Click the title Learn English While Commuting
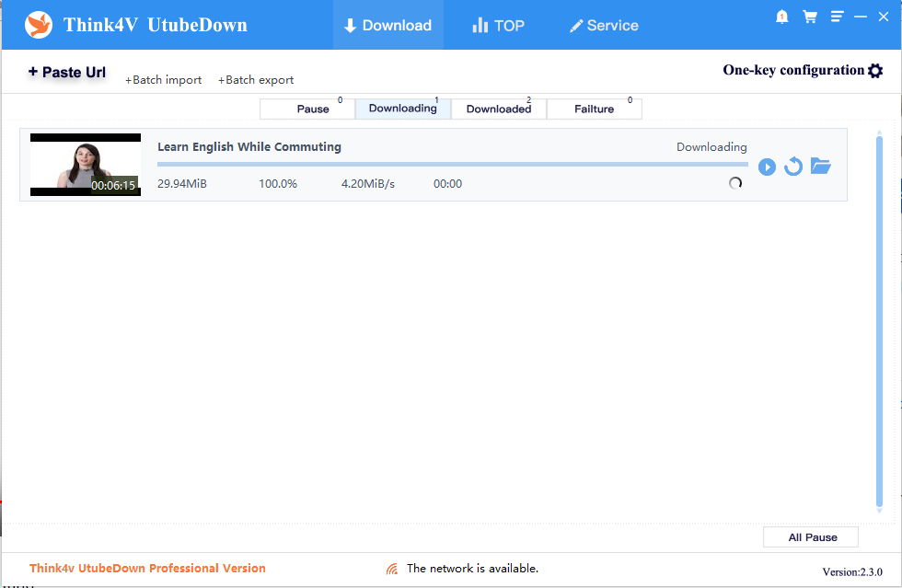This screenshot has width=902, height=588. (x=249, y=146)
